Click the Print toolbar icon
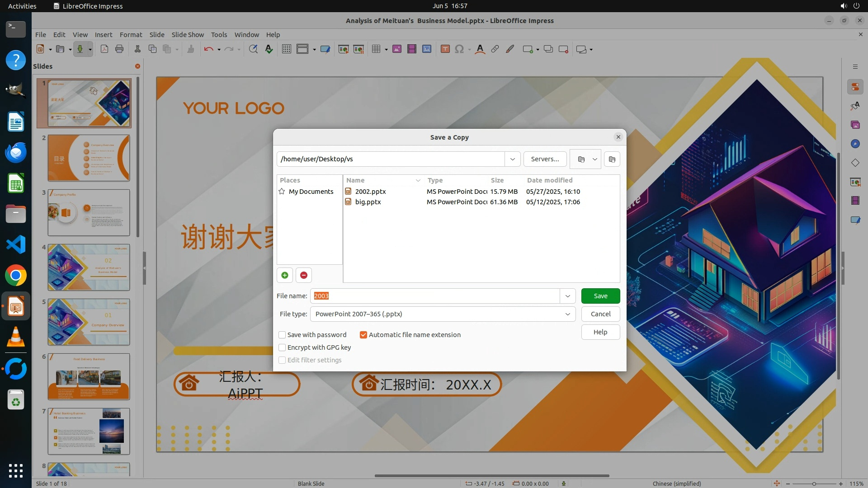 point(119,49)
